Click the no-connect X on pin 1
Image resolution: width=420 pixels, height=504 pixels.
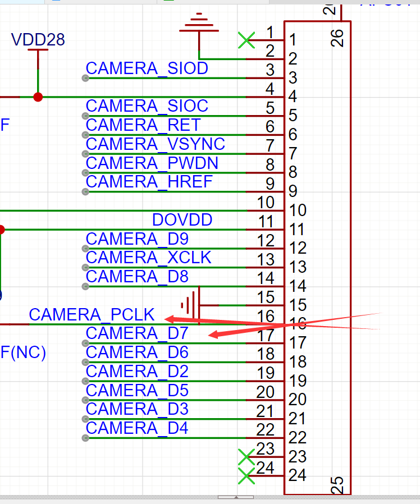point(246,40)
